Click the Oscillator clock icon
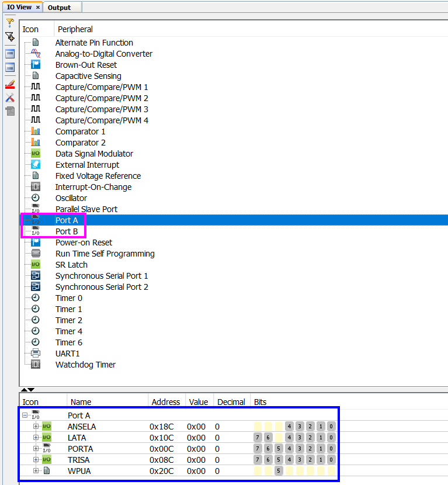 tap(36, 198)
